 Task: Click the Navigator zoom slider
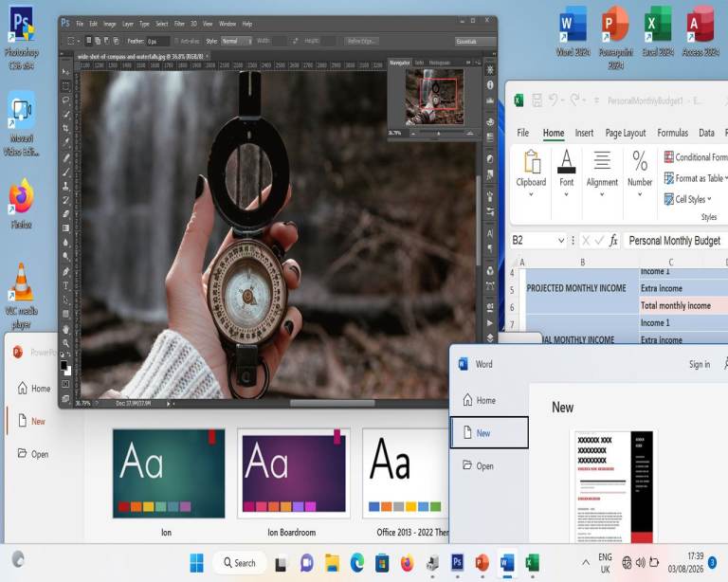[x=438, y=134]
